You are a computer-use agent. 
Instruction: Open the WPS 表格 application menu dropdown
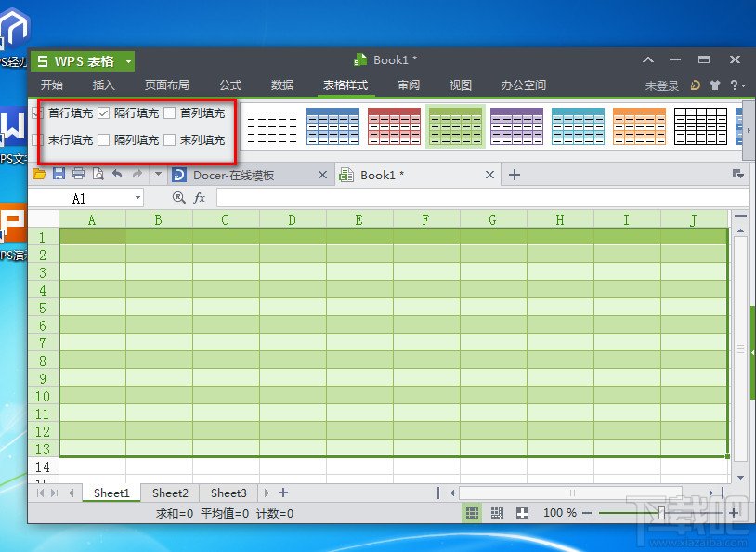point(128,61)
